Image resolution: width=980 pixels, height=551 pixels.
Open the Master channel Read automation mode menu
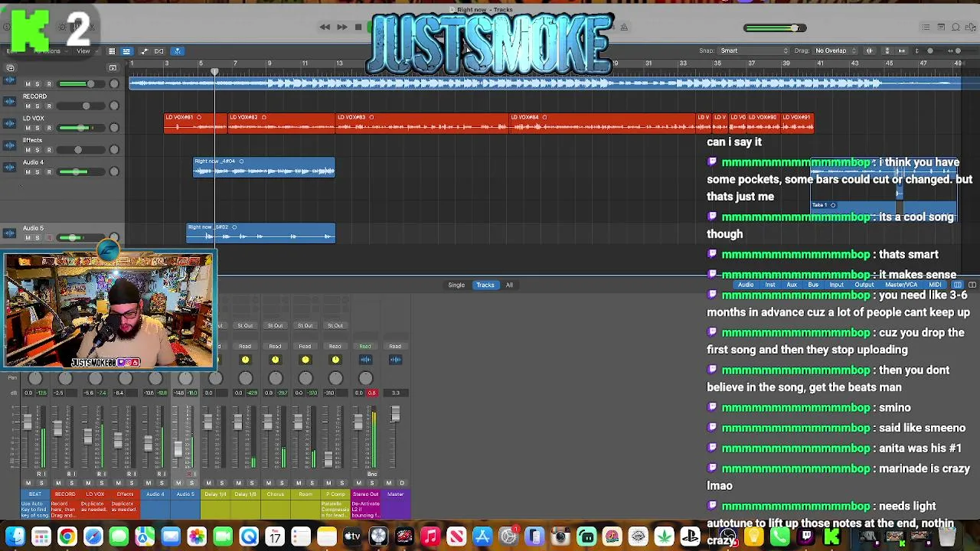395,347
